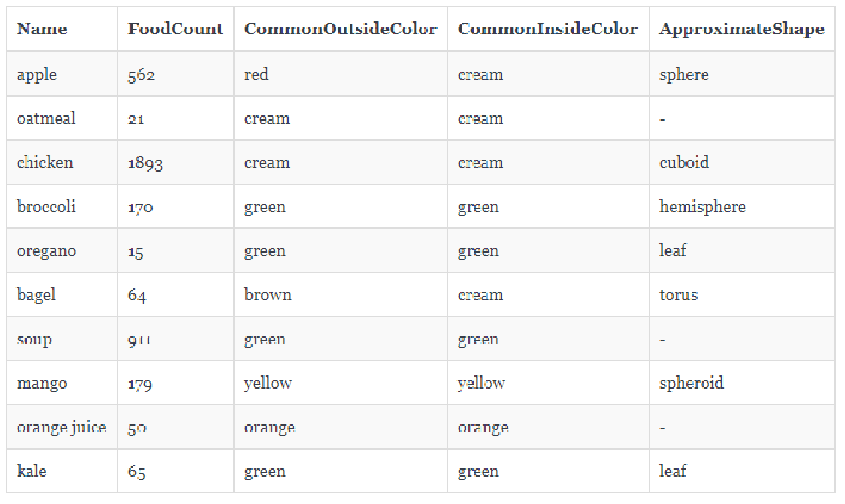The width and height of the screenshot is (845, 504).
Task: Click the FoodCount column header
Action: (175, 29)
